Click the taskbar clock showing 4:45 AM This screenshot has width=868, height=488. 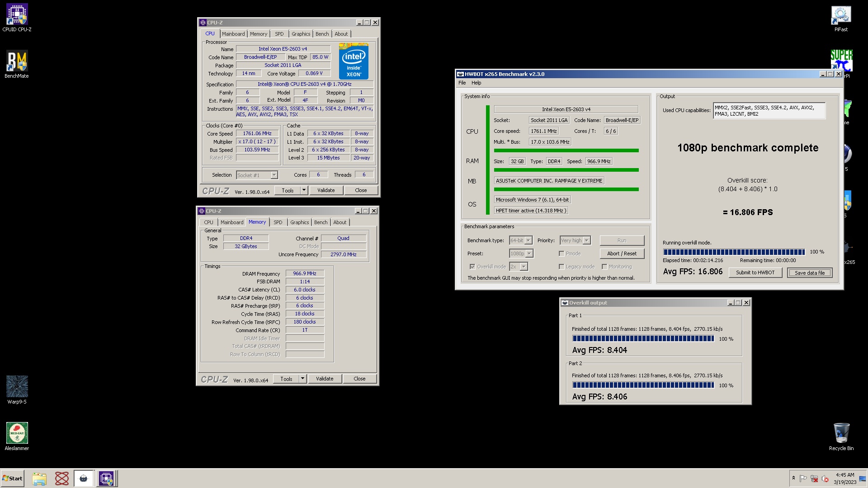(x=844, y=479)
